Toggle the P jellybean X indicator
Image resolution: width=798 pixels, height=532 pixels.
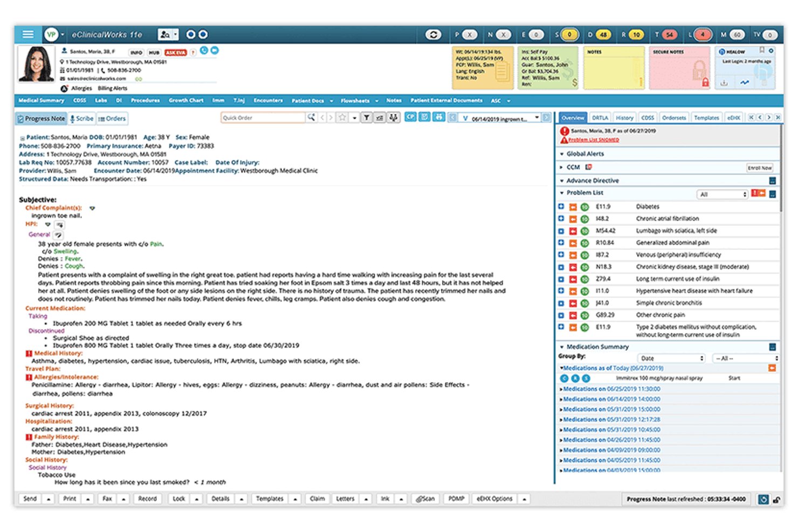click(x=470, y=34)
